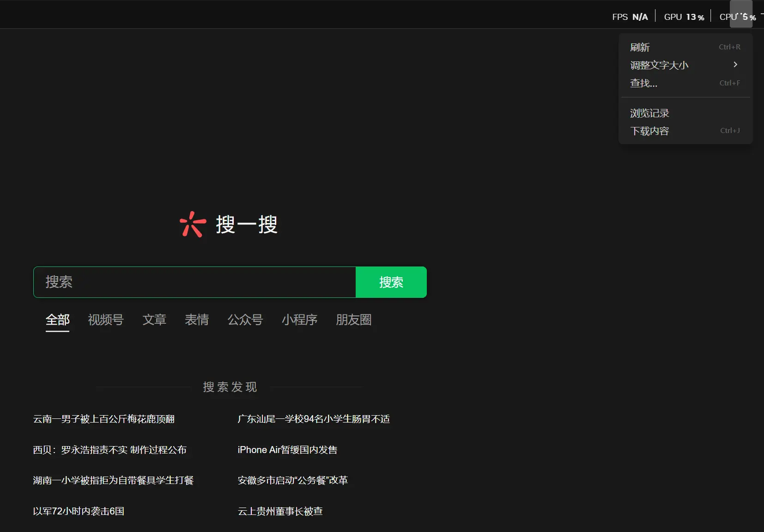Switch to the 文章 tab

tap(154, 320)
